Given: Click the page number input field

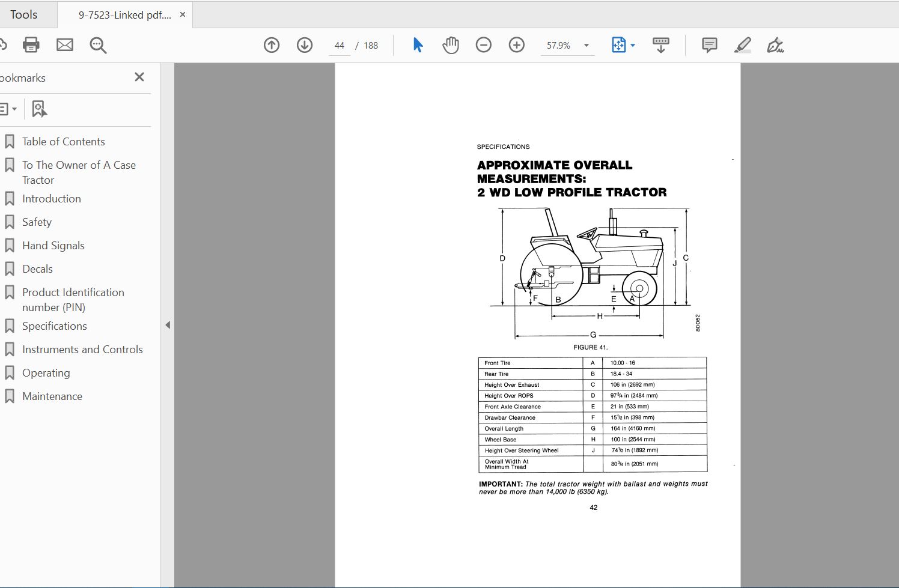Looking at the screenshot, I should click(340, 44).
